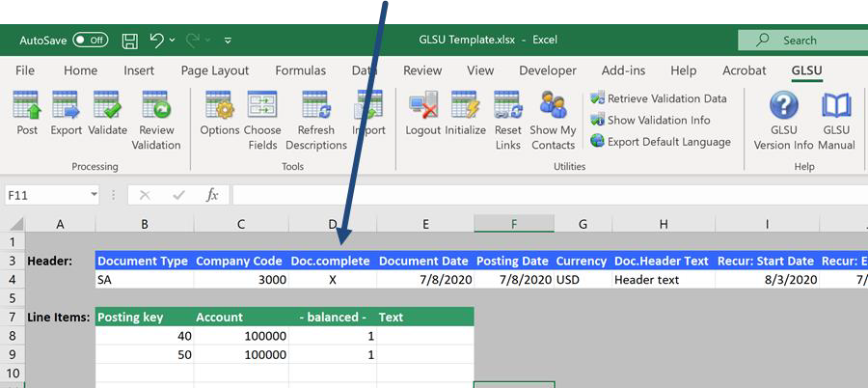The image size is (868, 388).
Task: Click the Posting key cell 50
Action: 145,355
